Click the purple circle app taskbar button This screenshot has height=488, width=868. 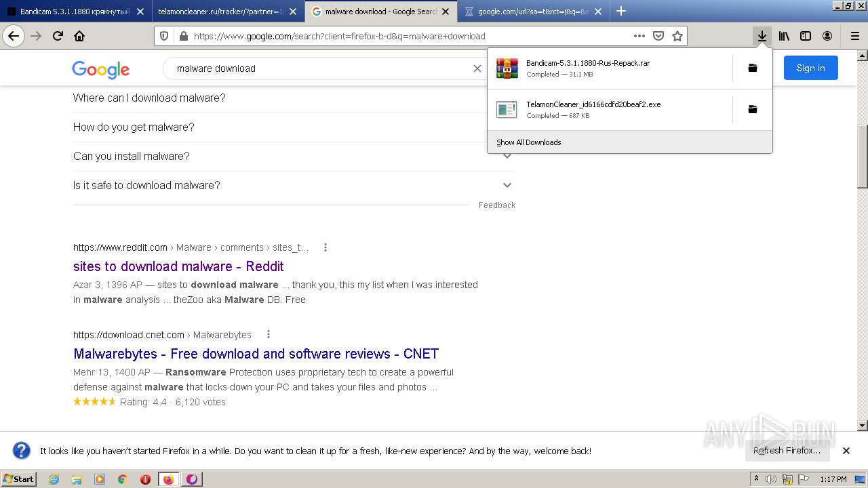(192, 479)
